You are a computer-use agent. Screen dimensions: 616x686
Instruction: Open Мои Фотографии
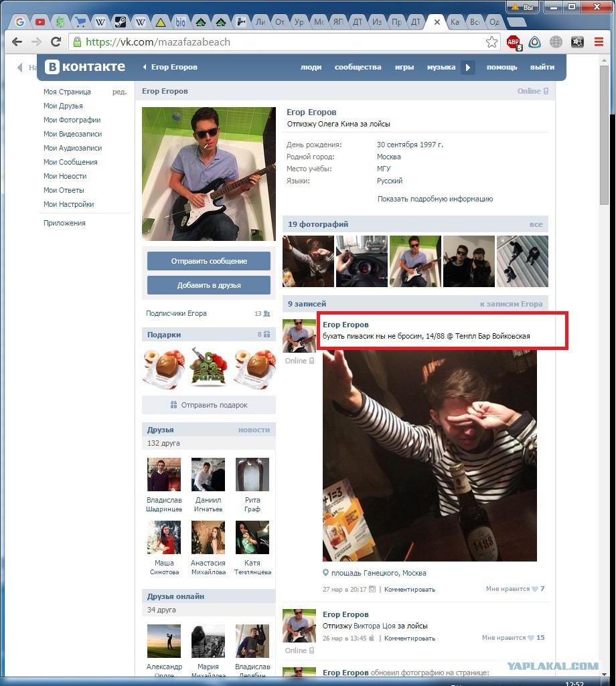tap(72, 120)
